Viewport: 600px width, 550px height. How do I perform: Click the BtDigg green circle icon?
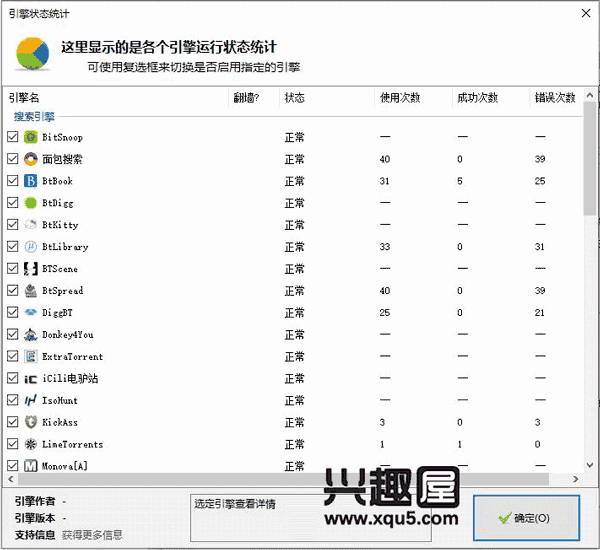click(31, 202)
